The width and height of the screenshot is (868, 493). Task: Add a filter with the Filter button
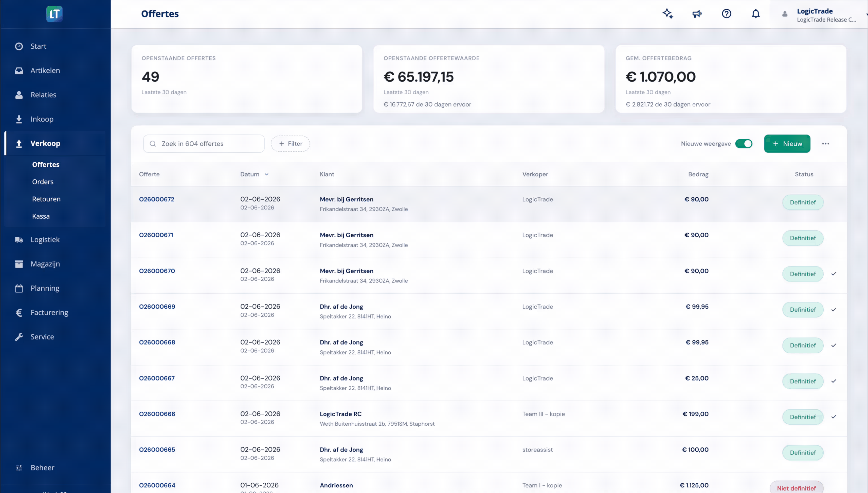click(x=290, y=144)
